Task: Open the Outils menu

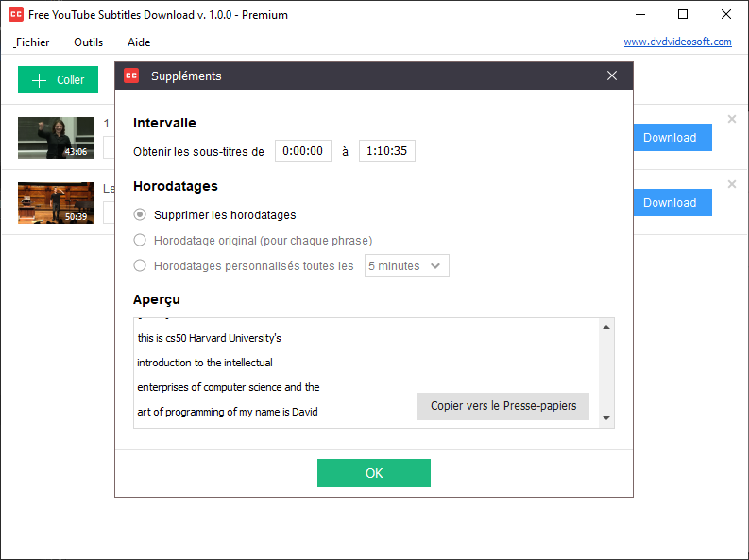Action: click(89, 42)
